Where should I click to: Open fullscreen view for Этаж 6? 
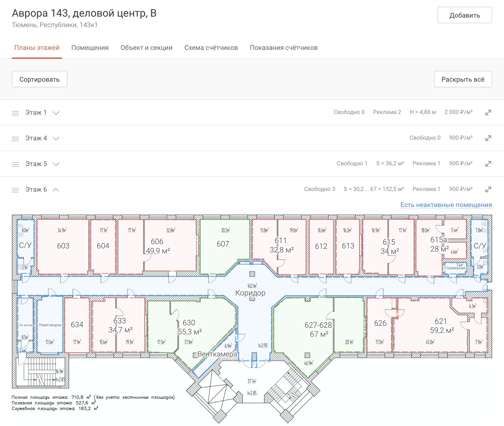click(488, 189)
